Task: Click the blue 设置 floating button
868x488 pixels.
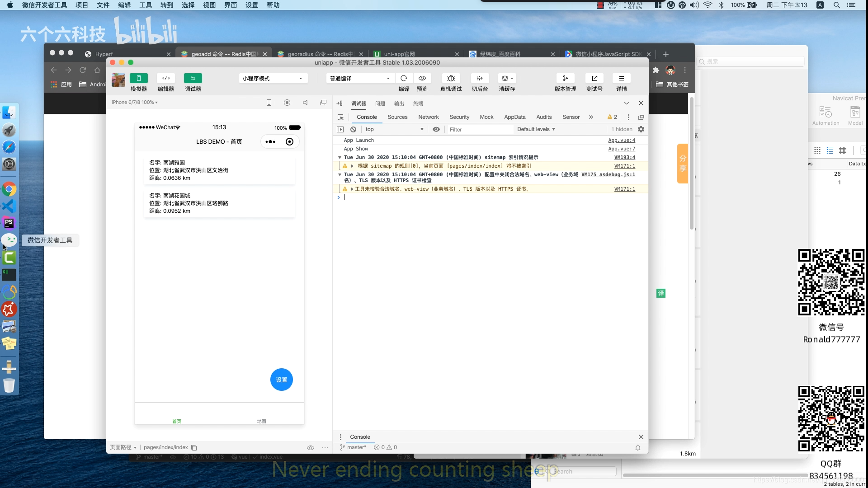Action: coord(281,380)
